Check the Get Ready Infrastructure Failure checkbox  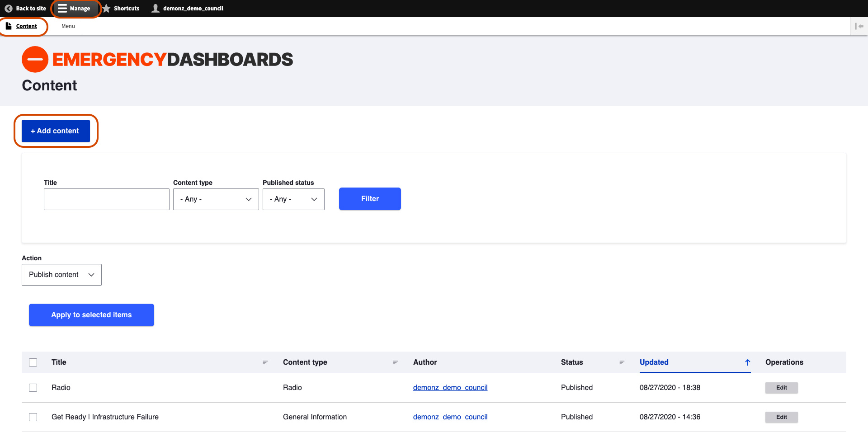[33, 417]
